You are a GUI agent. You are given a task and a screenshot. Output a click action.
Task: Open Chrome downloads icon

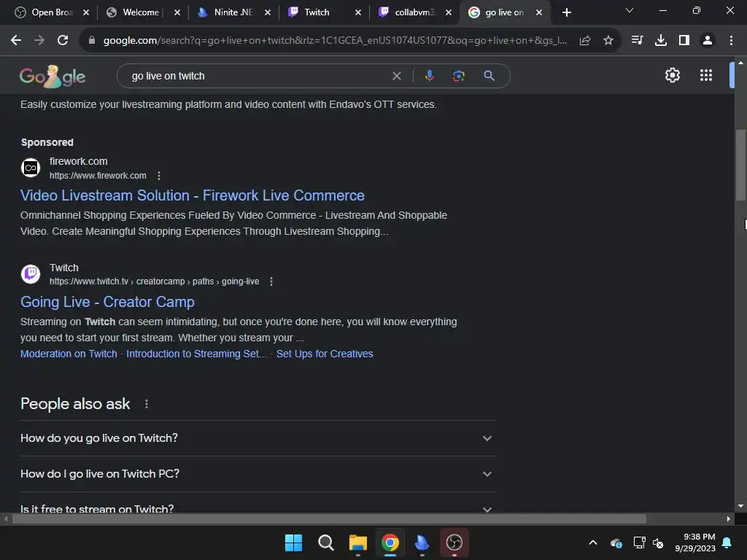(661, 41)
